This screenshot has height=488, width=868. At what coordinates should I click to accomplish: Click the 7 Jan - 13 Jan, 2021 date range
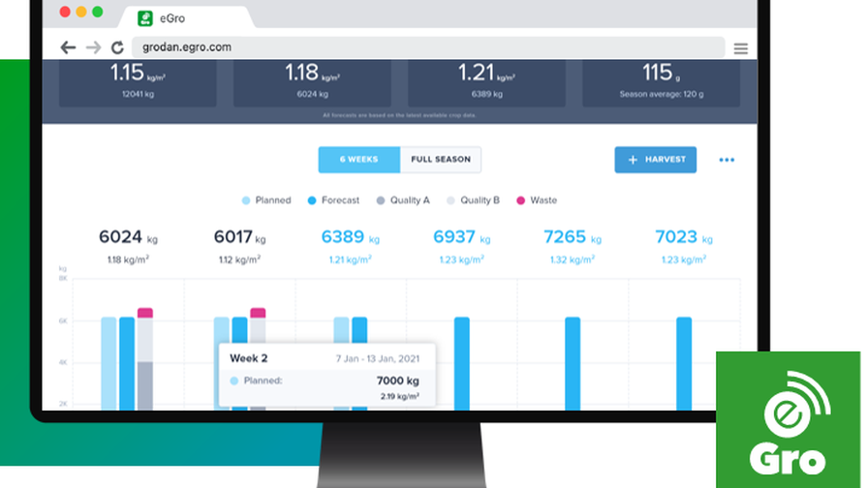[378, 358]
